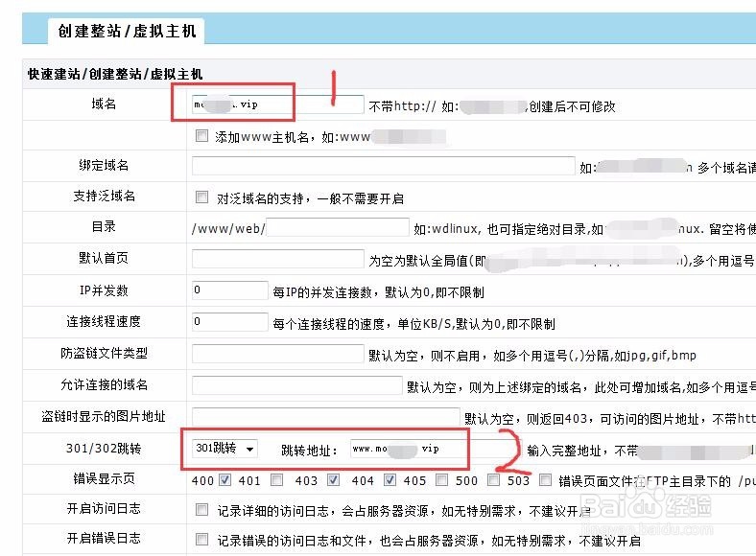Viewport: 756px width, 556px height.
Task: Click the 绑定域名 row label
Action: tap(104, 165)
